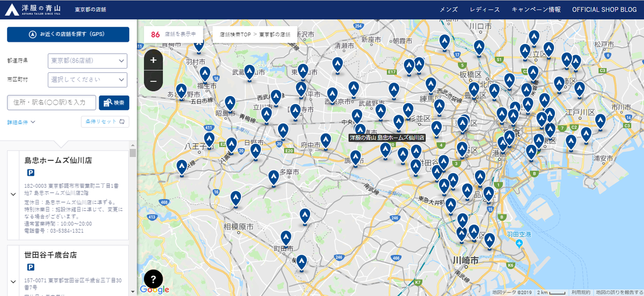Open the 市区町村 dropdown 選択してください
Screen dimensions: 644x296
(x=87, y=80)
